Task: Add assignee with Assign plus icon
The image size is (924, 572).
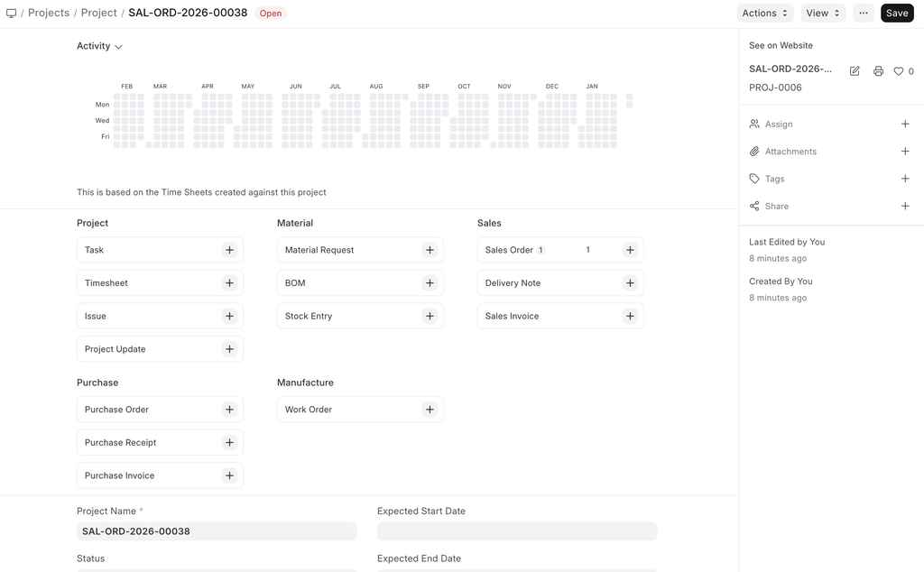Action: click(905, 124)
